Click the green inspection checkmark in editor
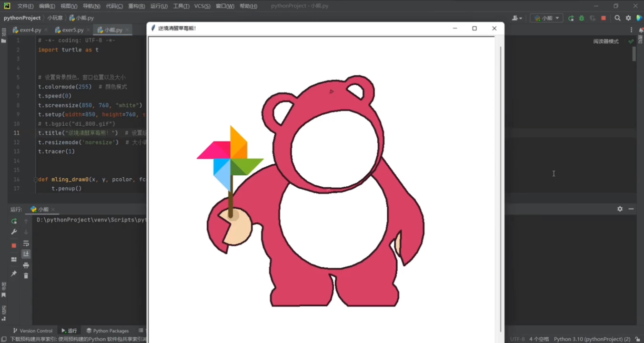Screen dimensions: 644x343 [631, 41]
